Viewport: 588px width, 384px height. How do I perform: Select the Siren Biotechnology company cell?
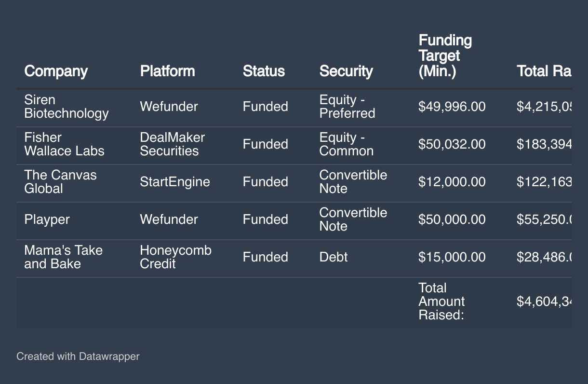click(66, 107)
